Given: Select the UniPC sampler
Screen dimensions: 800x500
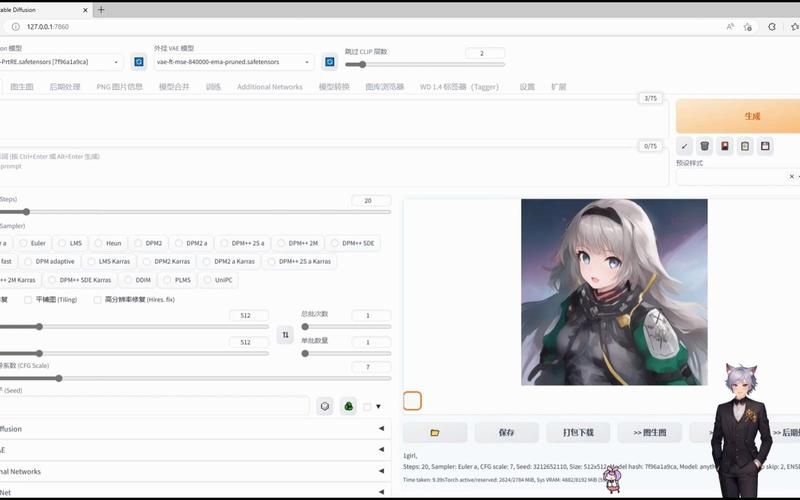Looking at the screenshot, I should pos(218,280).
